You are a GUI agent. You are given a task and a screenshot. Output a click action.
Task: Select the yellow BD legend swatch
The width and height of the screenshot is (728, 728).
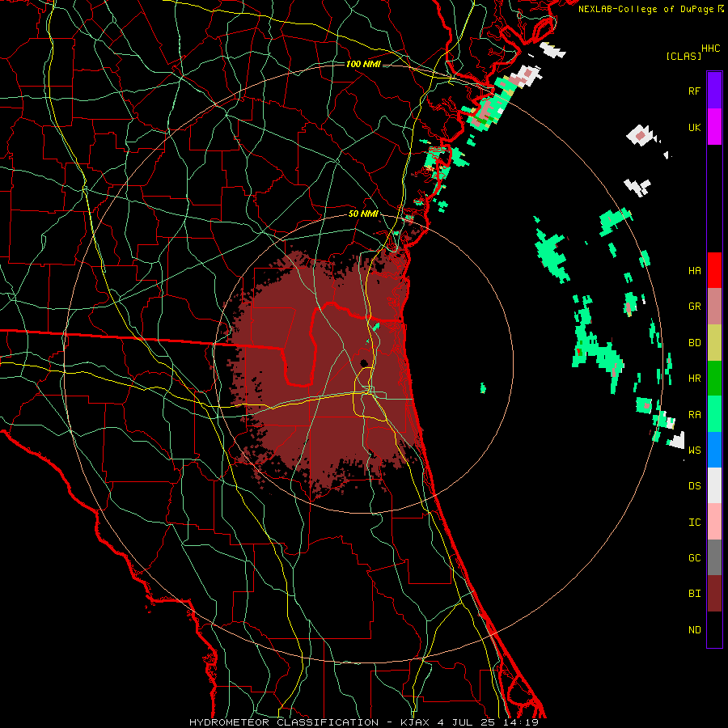(x=714, y=342)
